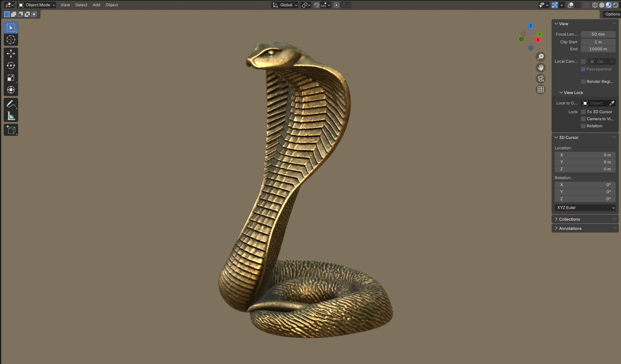Select the Measure tool

(x=11, y=116)
